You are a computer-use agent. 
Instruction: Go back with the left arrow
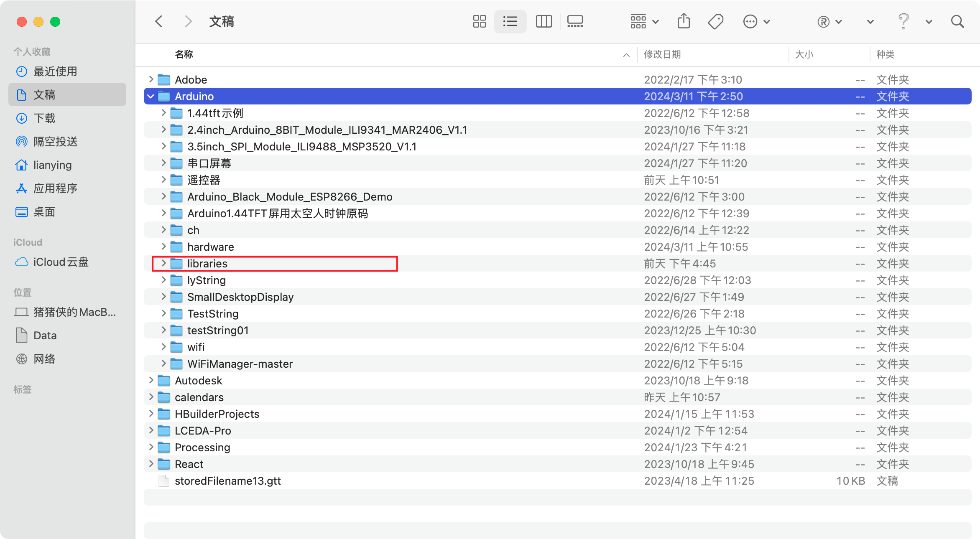[159, 21]
